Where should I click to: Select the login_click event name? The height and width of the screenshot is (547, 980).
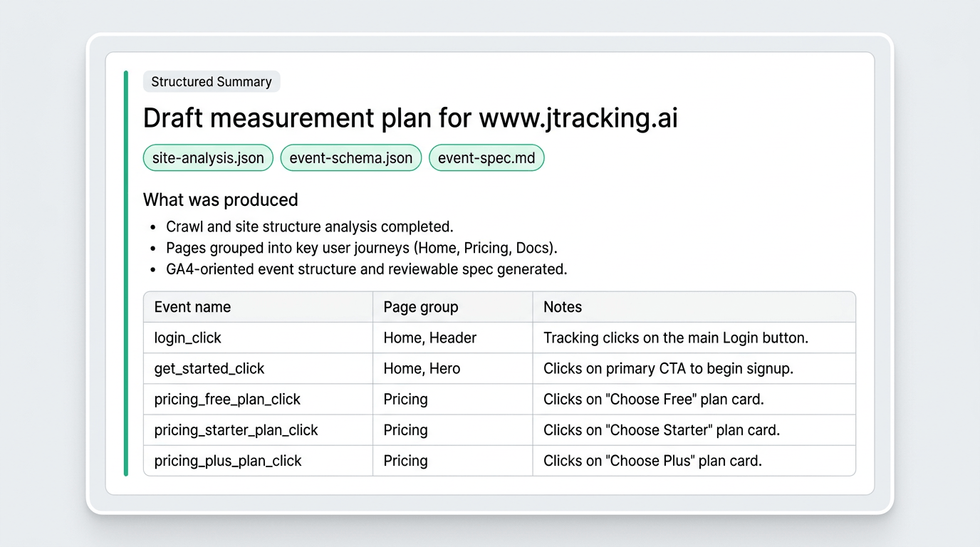tap(187, 338)
